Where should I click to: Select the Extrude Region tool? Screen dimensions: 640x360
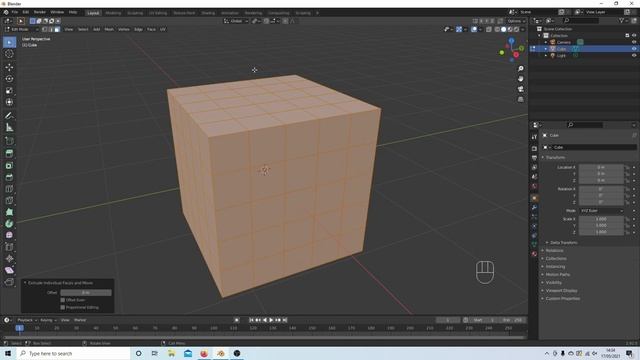coord(9,153)
